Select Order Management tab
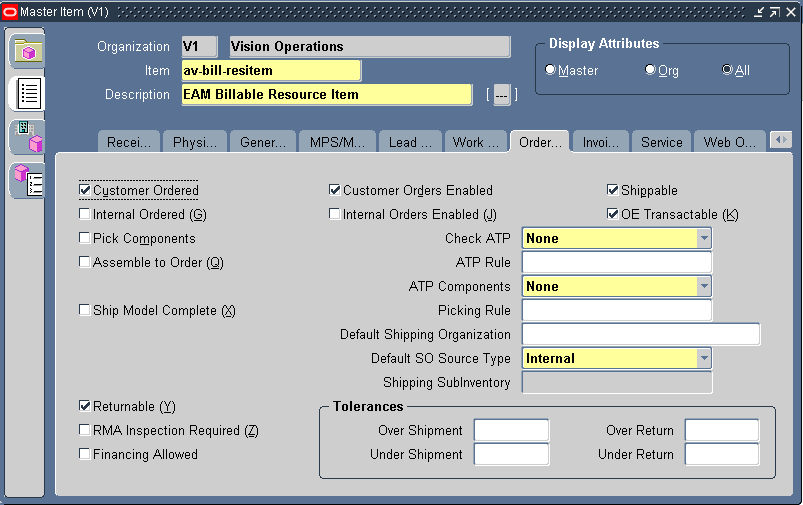The image size is (803, 505). 540,142
